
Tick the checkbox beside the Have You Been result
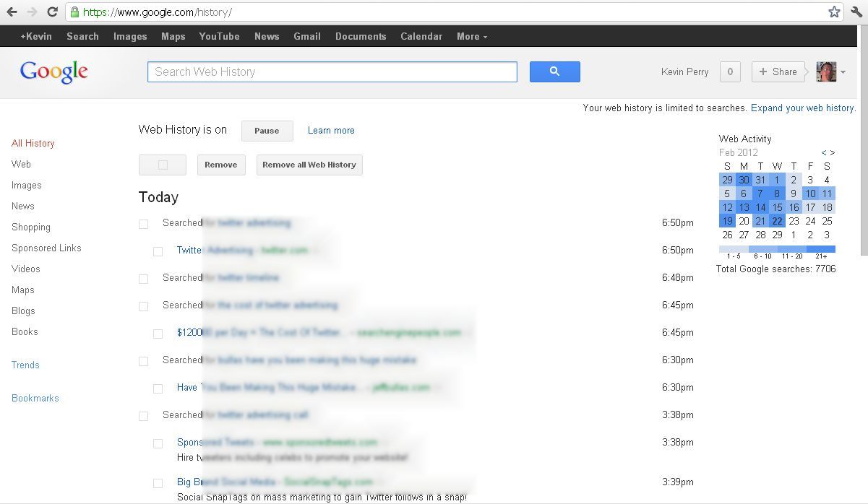click(158, 388)
